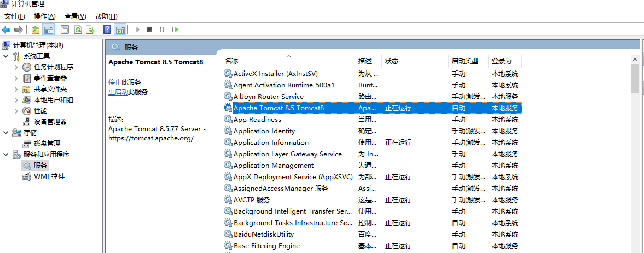
Task: Select Application Layer Gateway Service row
Action: 372,154
